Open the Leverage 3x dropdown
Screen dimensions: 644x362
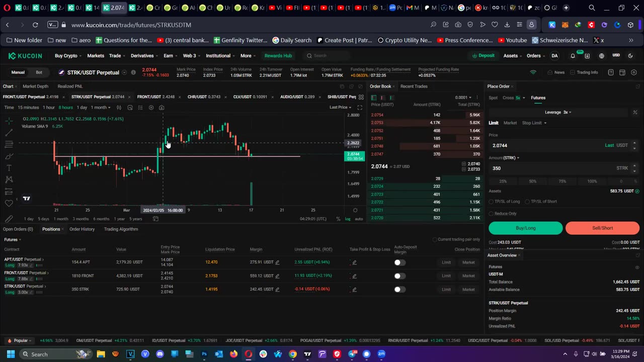click(558, 113)
